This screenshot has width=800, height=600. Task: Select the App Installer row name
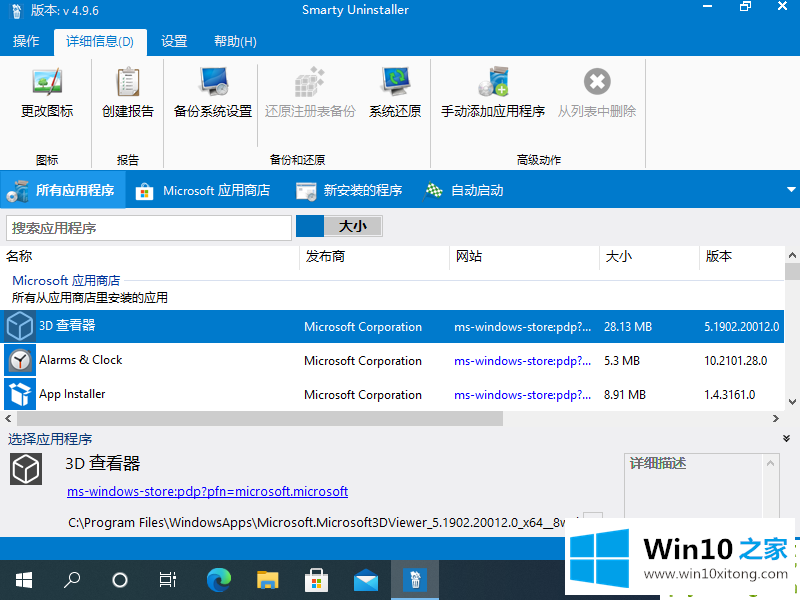(x=72, y=394)
